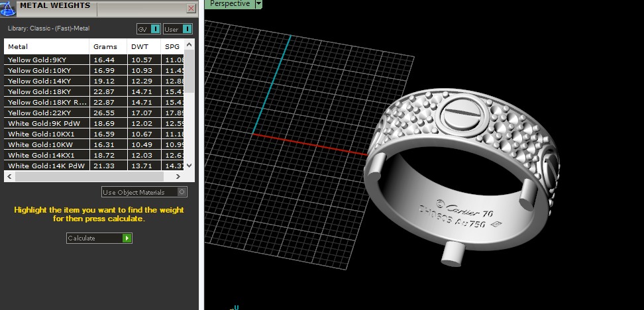Click the 17.07 DWT value
This screenshot has height=310, width=644.
point(142,113)
